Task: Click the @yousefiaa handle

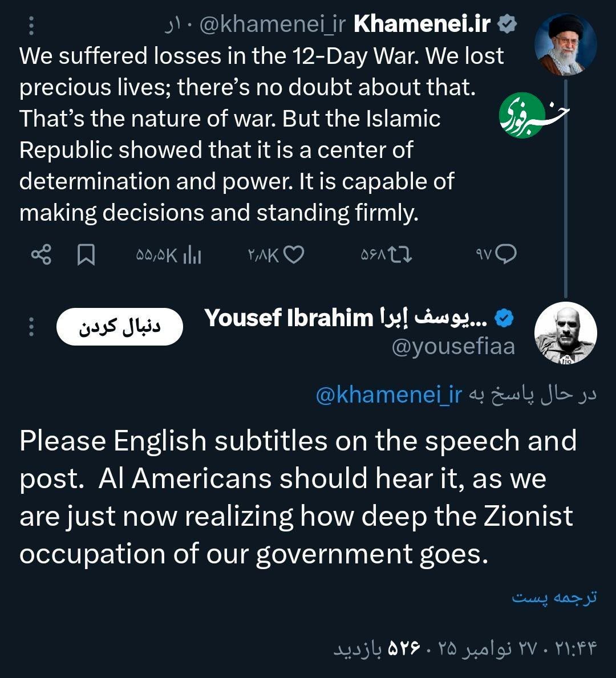Action: point(453,346)
